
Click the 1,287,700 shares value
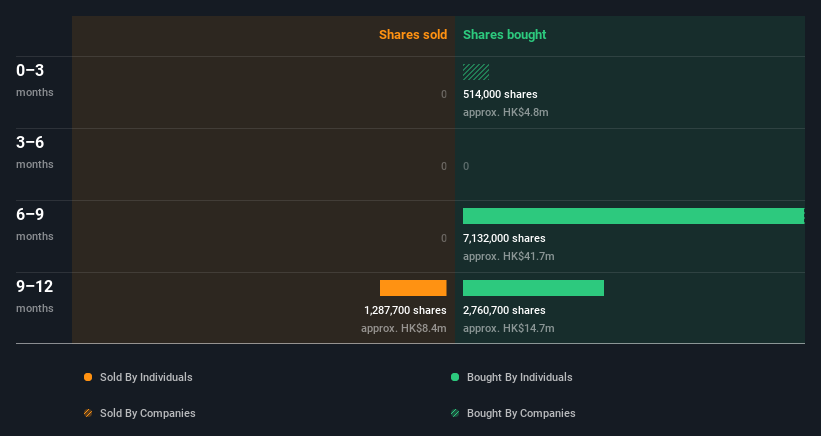pyautogui.click(x=405, y=310)
